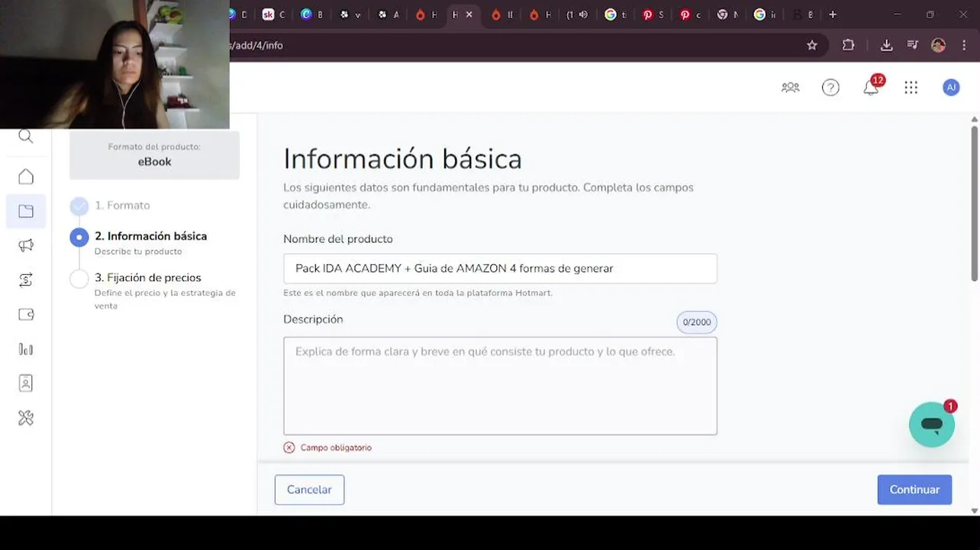
Task: Open the products folder icon in sidebar
Action: point(26,212)
